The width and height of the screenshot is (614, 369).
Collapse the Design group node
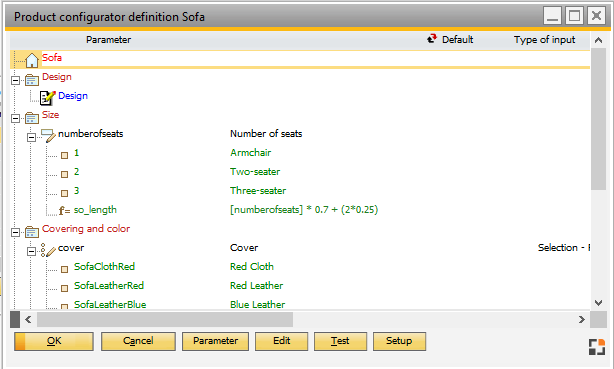click(15, 80)
